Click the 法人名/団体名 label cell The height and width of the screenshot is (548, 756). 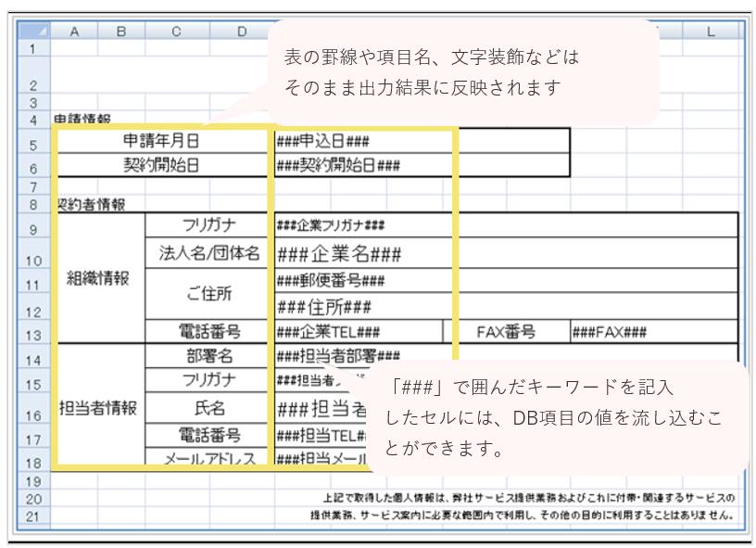209,253
